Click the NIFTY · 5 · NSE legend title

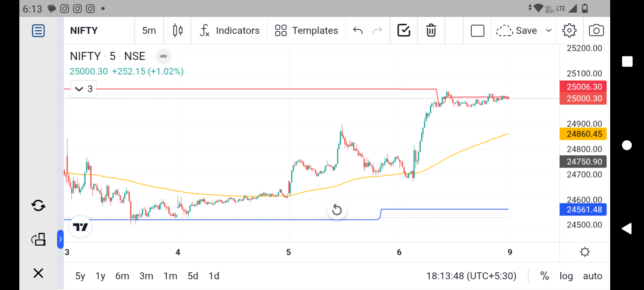pyautogui.click(x=107, y=56)
